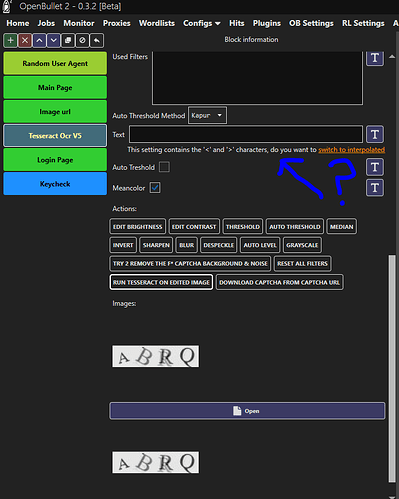399x499 pixels.
Task: Expand the Configs menu dropdown
Action: pos(202,23)
